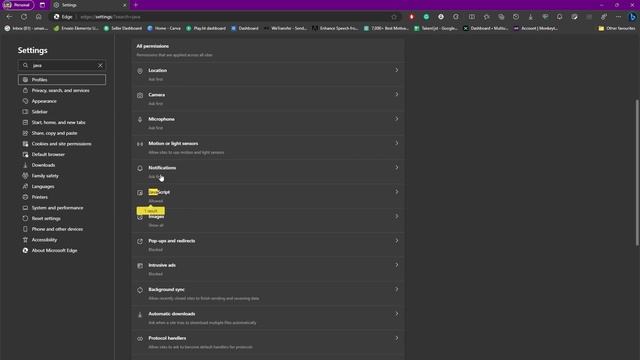Click the settings search field
Viewport: 640px width, 360px height.
[62, 65]
